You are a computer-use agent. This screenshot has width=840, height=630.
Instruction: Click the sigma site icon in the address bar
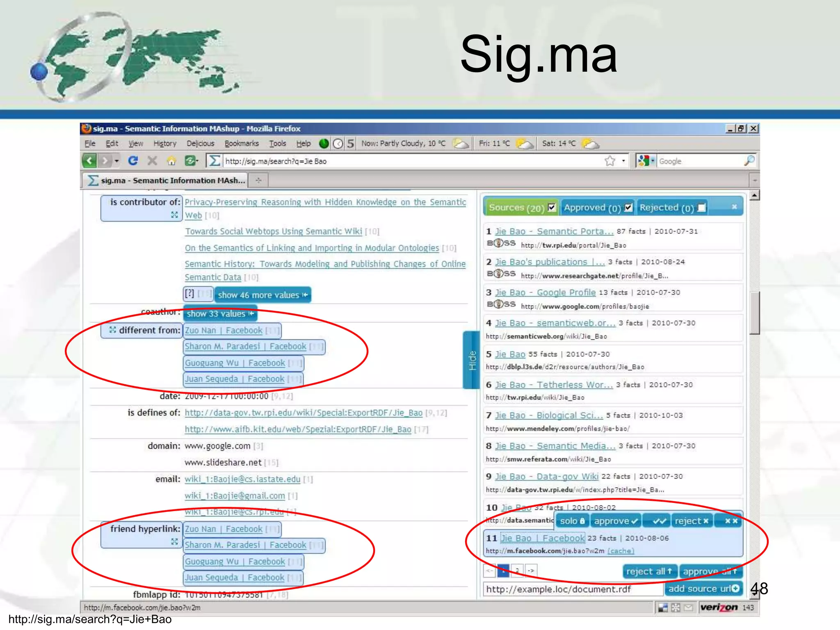click(x=214, y=160)
